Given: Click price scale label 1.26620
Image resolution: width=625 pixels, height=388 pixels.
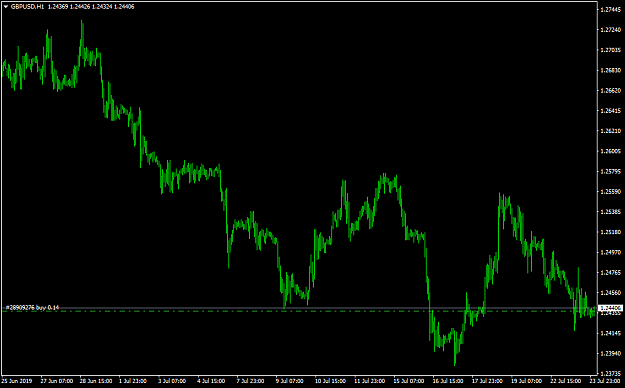Looking at the screenshot, I should [x=611, y=91].
